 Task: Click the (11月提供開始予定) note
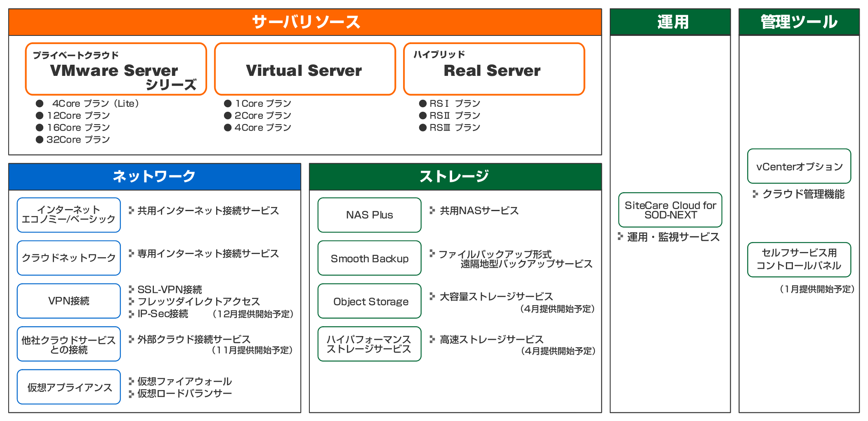coord(252,350)
